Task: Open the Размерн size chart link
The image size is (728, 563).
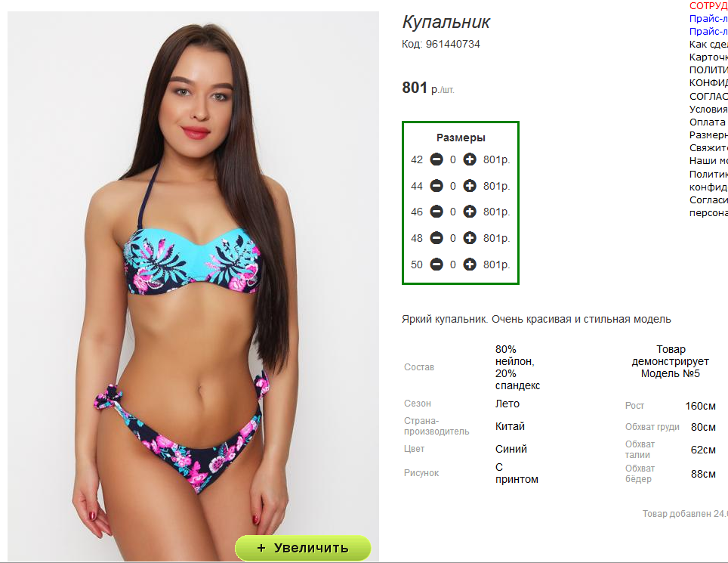Action: click(x=708, y=135)
